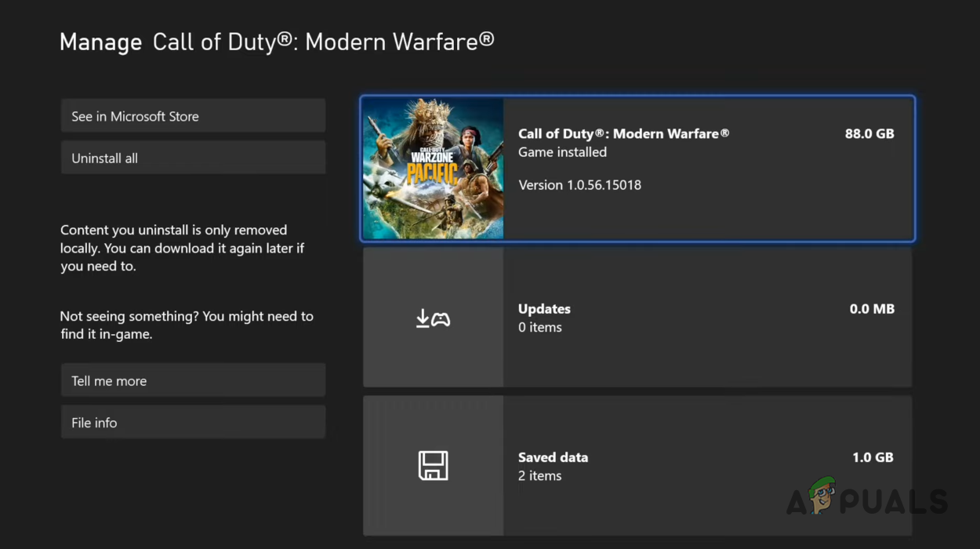Click the Updates label text
Viewport: 980px width, 549px height.
pos(544,309)
